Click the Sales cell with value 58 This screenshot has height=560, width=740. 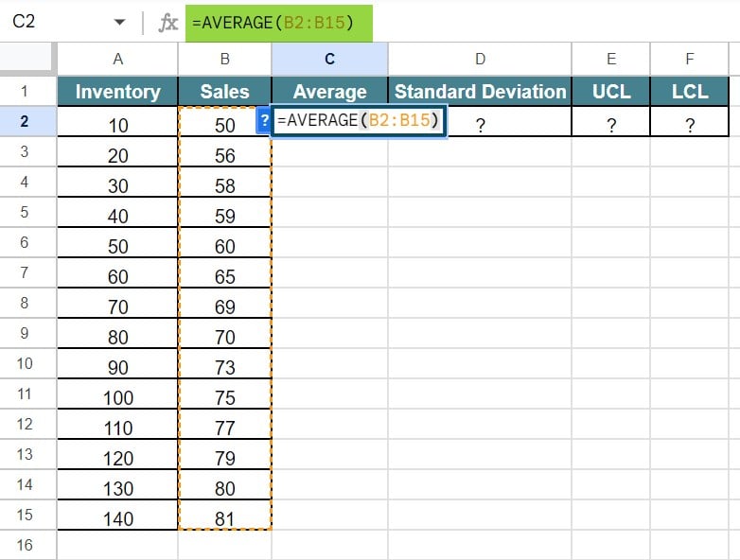(x=224, y=183)
